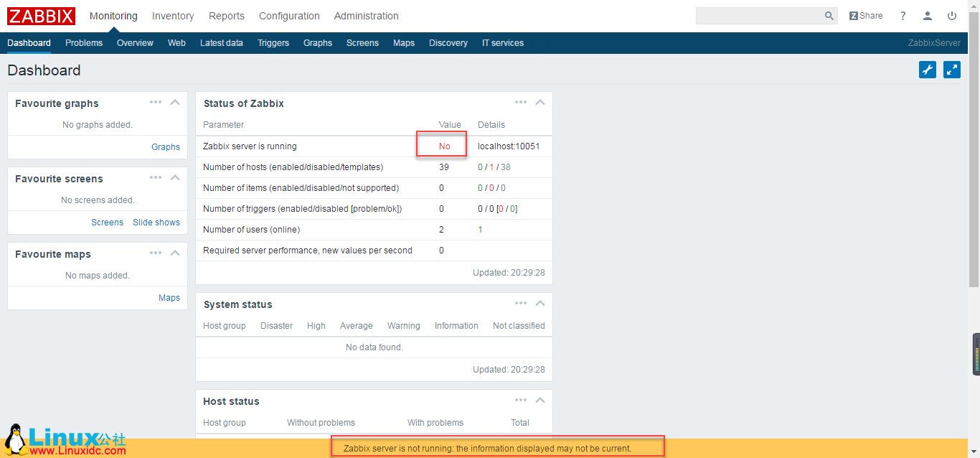Open the dashboard properties wrench icon
The image size is (980, 458).
coord(927,70)
